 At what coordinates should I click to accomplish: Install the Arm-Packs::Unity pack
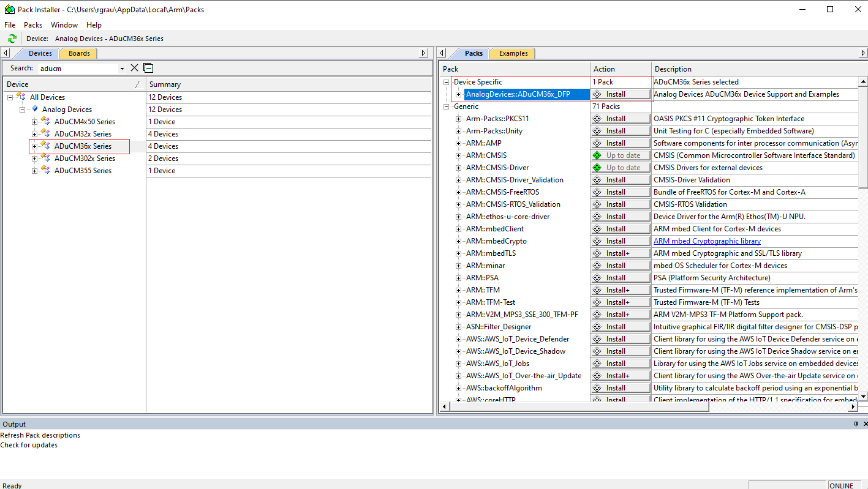[x=621, y=131]
